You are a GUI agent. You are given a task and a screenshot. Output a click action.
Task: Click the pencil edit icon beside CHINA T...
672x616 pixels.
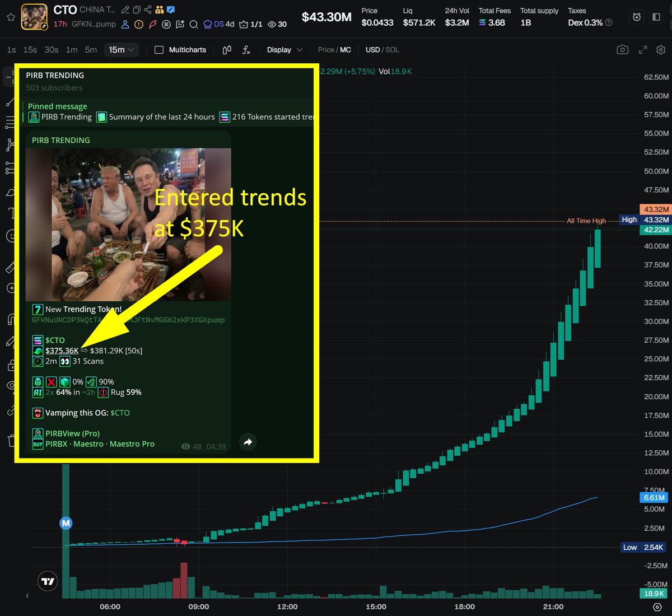pyautogui.click(x=125, y=10)
